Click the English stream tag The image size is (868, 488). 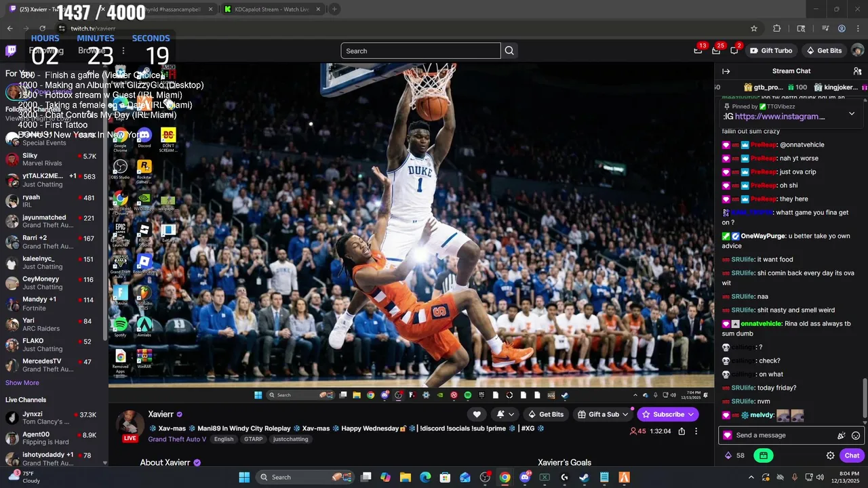(x=224, y=439)
